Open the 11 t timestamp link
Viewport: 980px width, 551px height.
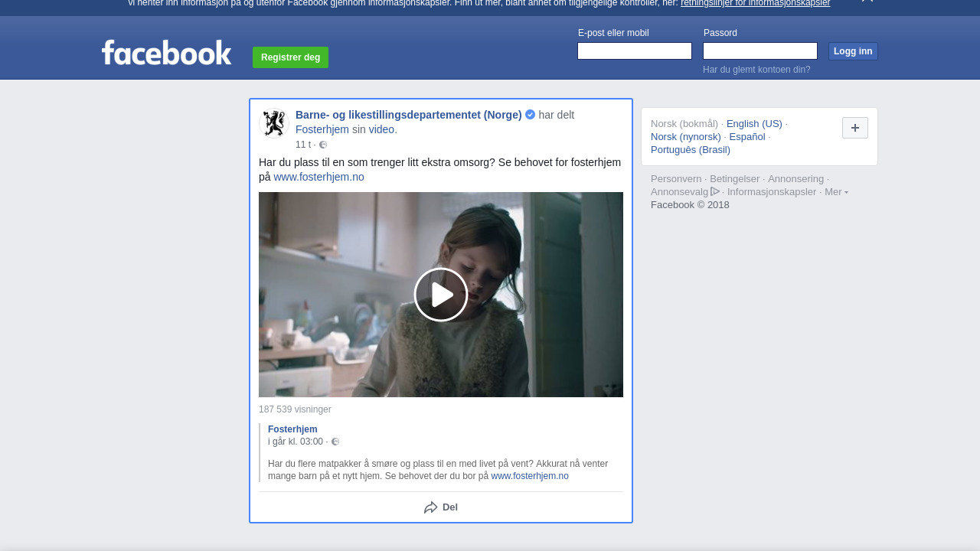(x=303, y=145)
